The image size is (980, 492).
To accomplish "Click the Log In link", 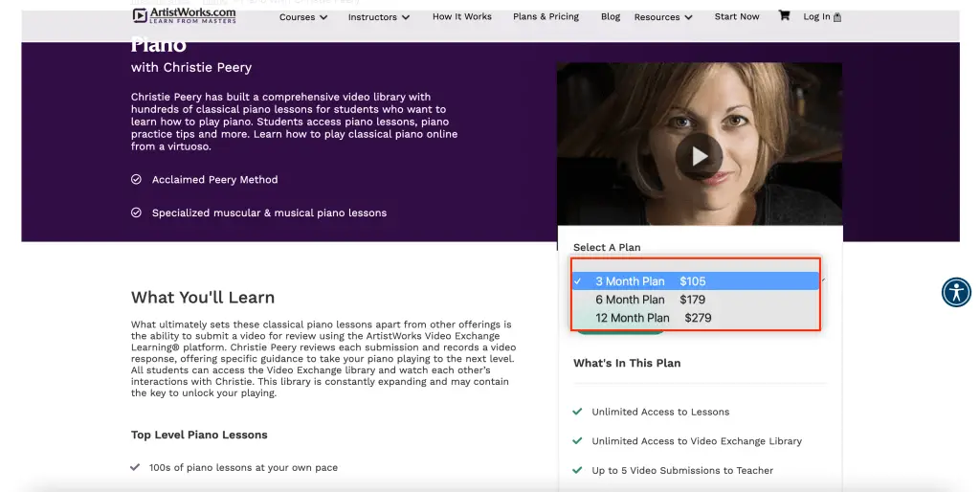I will tap(822, 17).
